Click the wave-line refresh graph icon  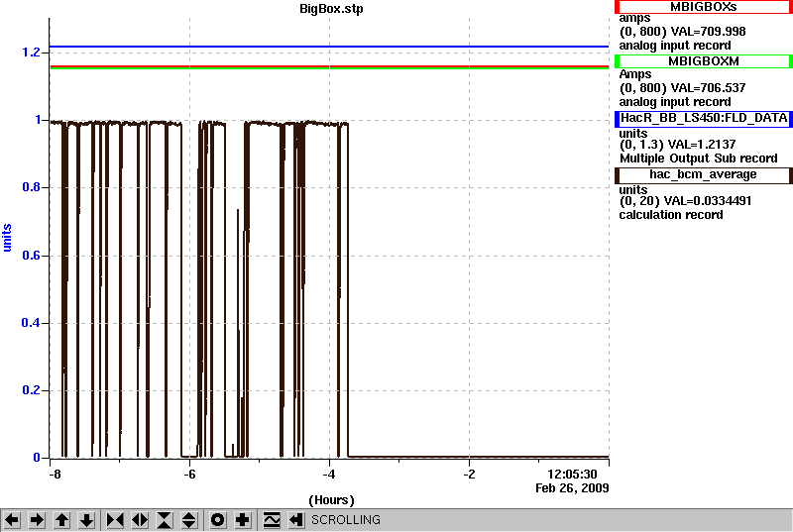coord(272,520)
